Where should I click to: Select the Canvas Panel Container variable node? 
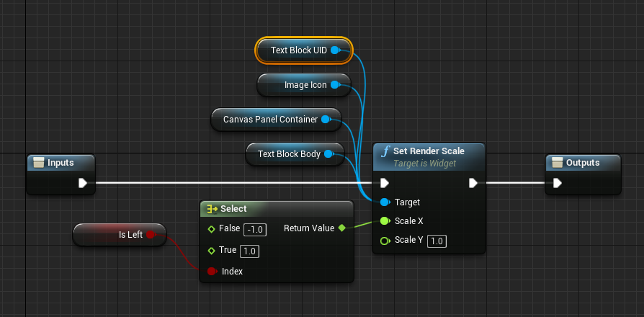pyautogui.click(x=276, y=120)
